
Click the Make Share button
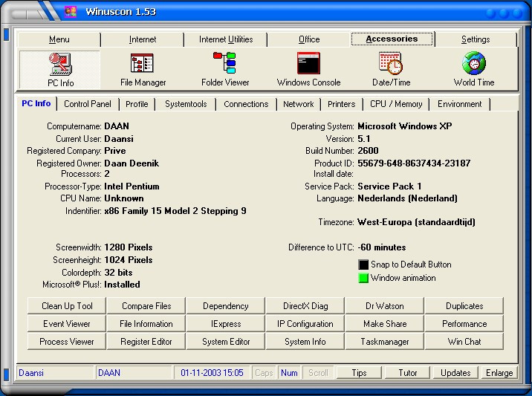[x=385, y=324]
